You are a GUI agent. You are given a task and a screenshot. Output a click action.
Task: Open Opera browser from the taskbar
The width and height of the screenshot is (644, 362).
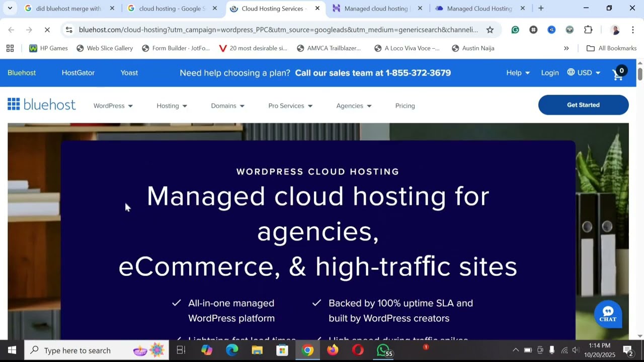(358, 350)
